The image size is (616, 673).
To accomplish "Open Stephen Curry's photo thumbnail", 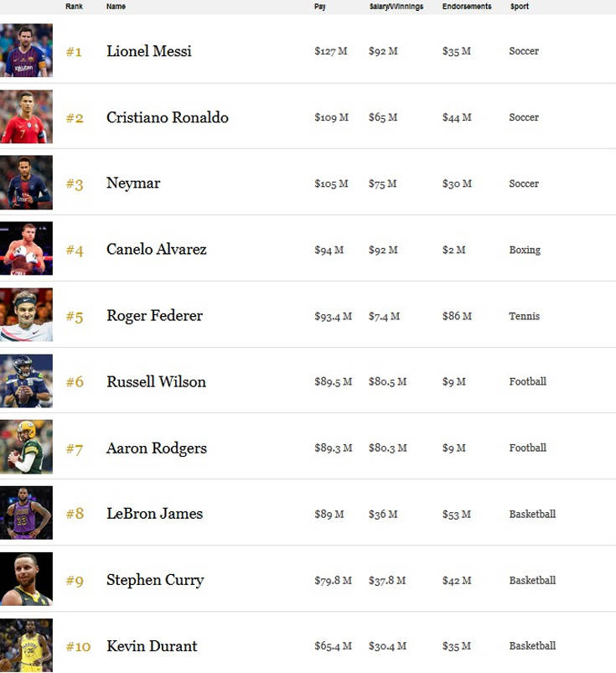I will click(x=26, y=579).
